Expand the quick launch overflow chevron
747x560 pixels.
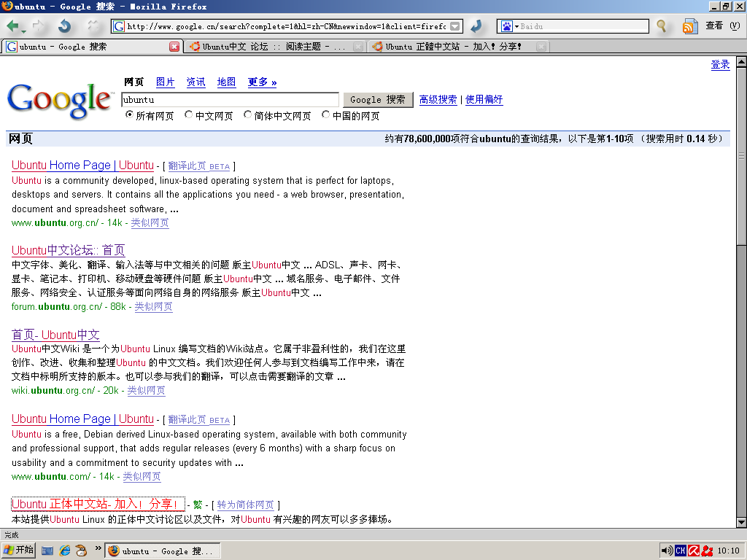tap(98, 548)
